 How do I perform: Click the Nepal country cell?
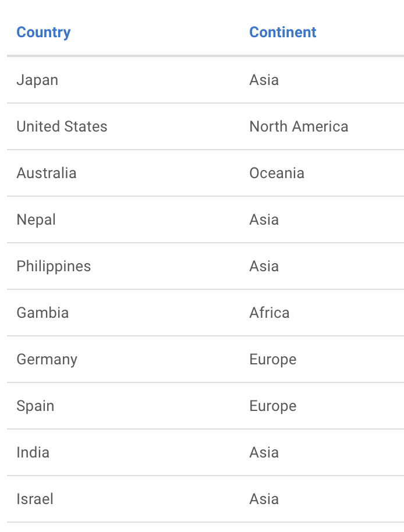pos(36,219)
